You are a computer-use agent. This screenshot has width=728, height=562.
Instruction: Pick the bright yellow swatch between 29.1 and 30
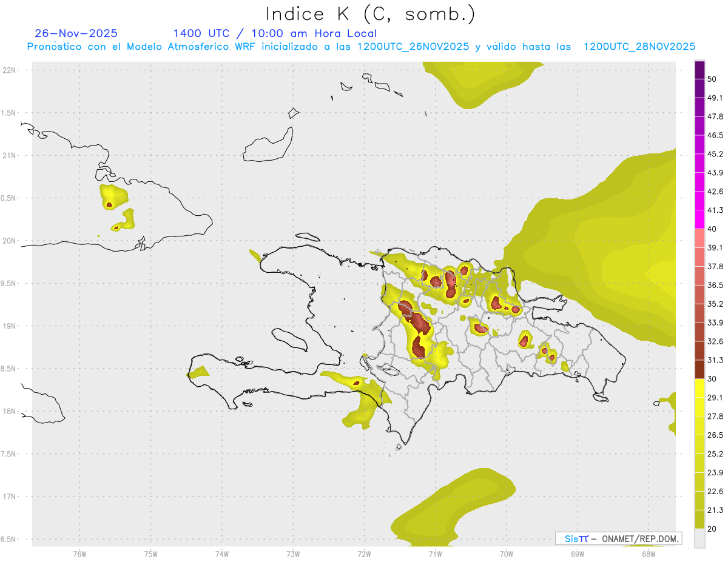tap(699, 388)
